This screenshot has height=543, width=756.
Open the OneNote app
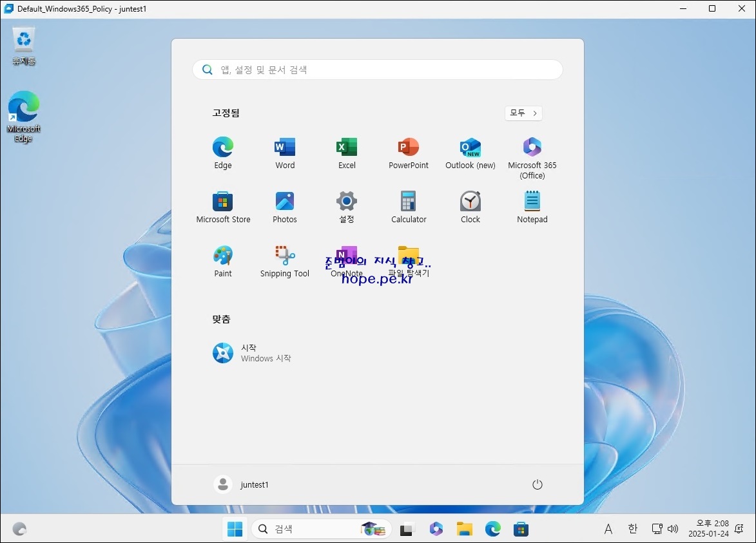(347, 261)
